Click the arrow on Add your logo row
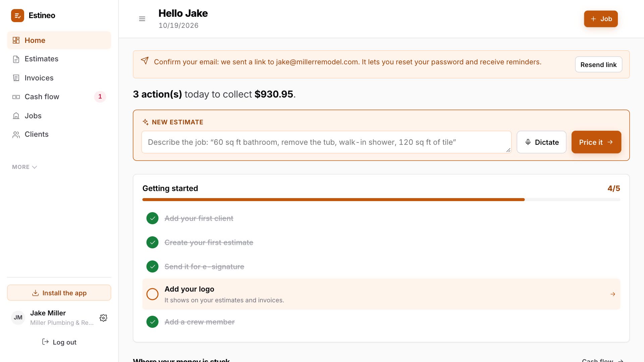This screenshot has height=362, width=644. coord(612,294)
